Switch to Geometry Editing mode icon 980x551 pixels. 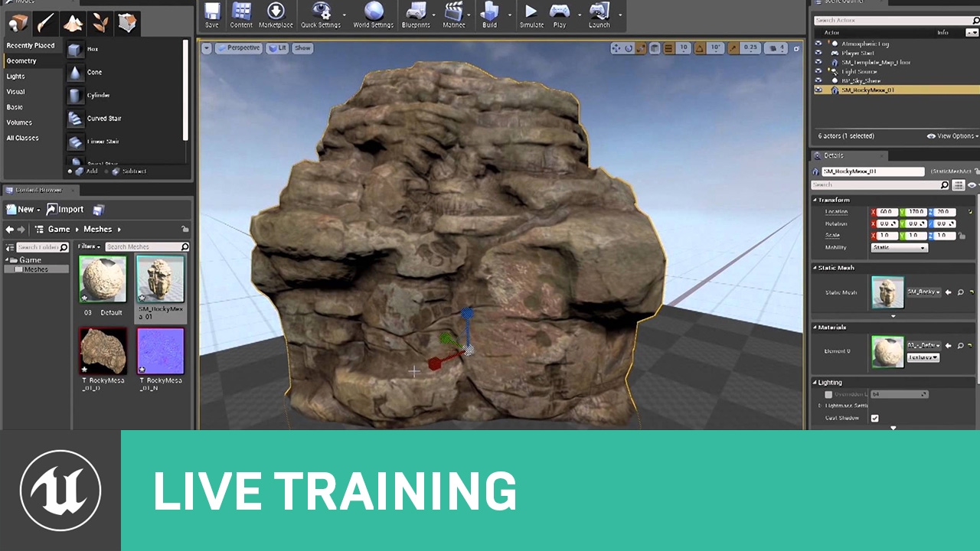[x=128, y=23]
